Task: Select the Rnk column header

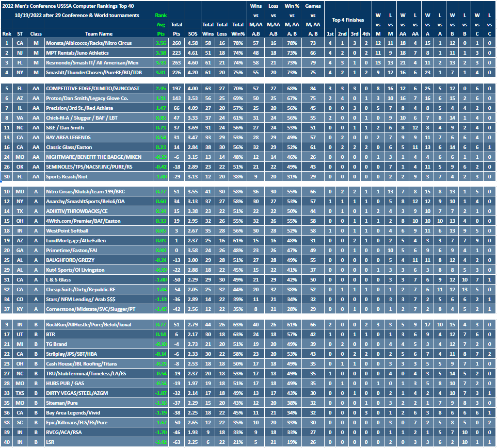Action: click(x=7, y=34)
